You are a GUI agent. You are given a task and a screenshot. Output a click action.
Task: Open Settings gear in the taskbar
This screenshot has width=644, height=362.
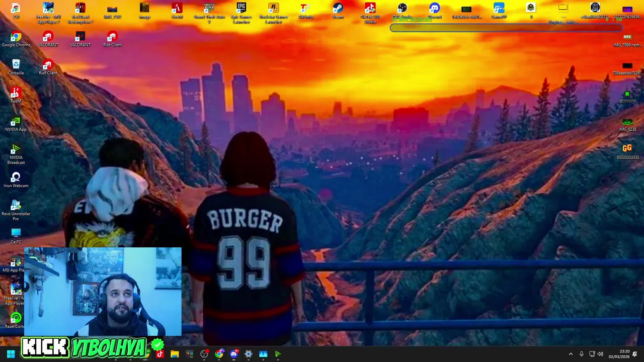[248, 354]
